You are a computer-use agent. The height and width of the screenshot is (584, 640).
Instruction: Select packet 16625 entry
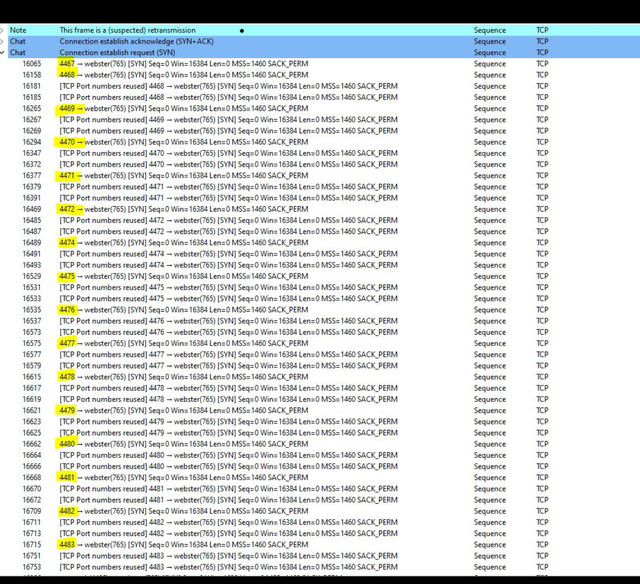tap(320, 433)
